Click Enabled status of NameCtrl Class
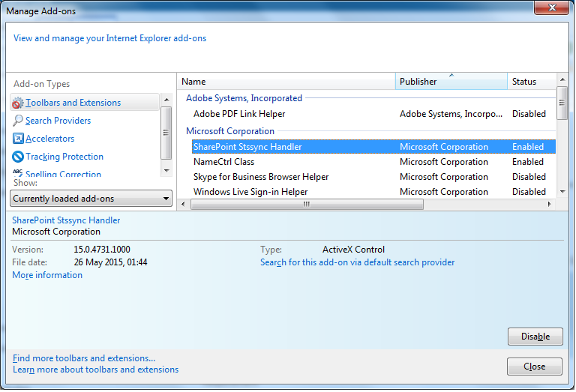This screenshot has width=576, height=392. pos(528,162)
